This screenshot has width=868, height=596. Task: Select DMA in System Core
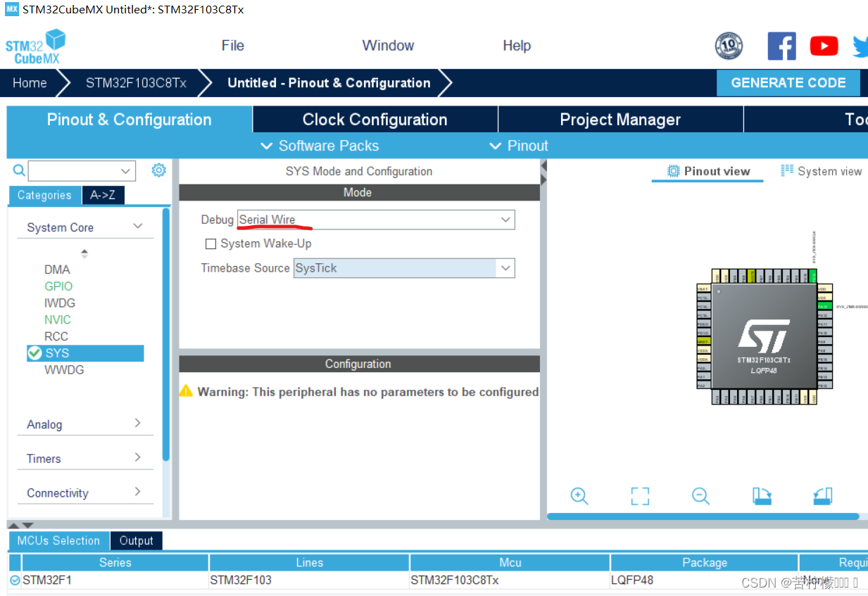pos(57,270)
